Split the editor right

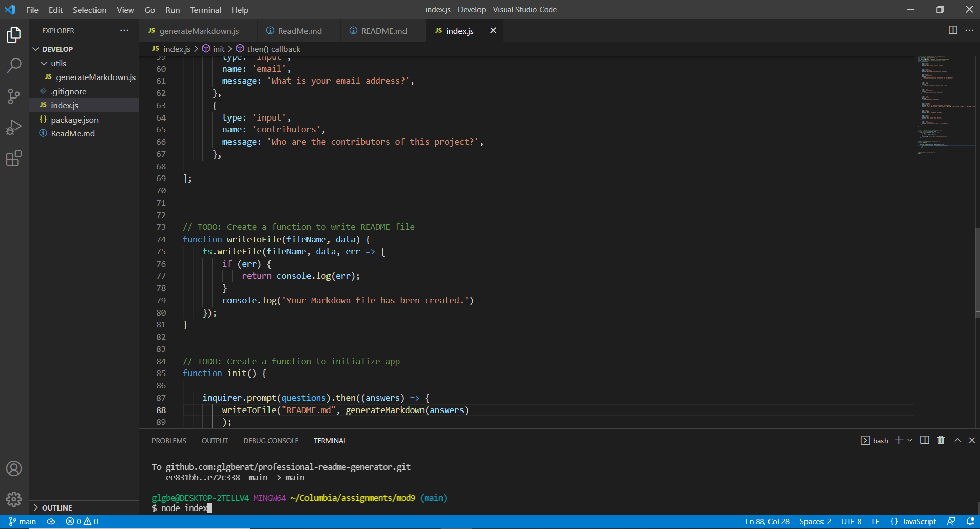[953, 30]
